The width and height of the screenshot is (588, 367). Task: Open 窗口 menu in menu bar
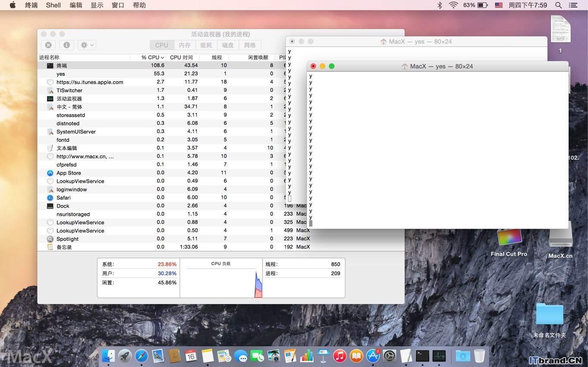click(118, 5)
